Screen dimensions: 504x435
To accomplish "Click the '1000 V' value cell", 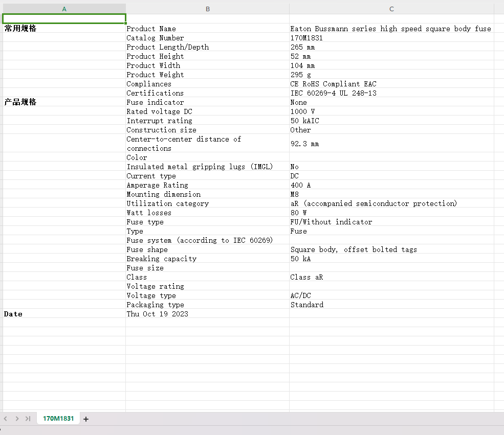I will point(391,111).
